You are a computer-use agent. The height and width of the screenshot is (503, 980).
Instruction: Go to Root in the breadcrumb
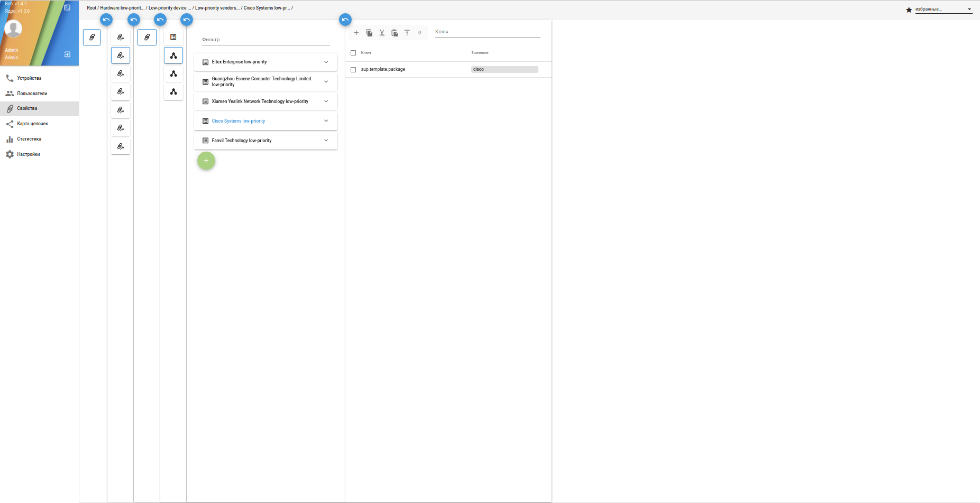point(91,8)
